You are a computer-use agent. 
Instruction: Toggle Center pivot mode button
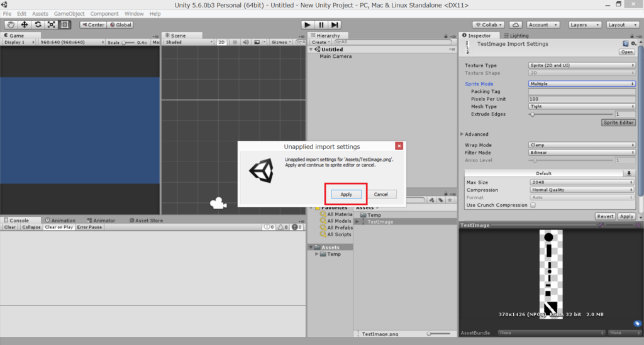click(93, 25)
